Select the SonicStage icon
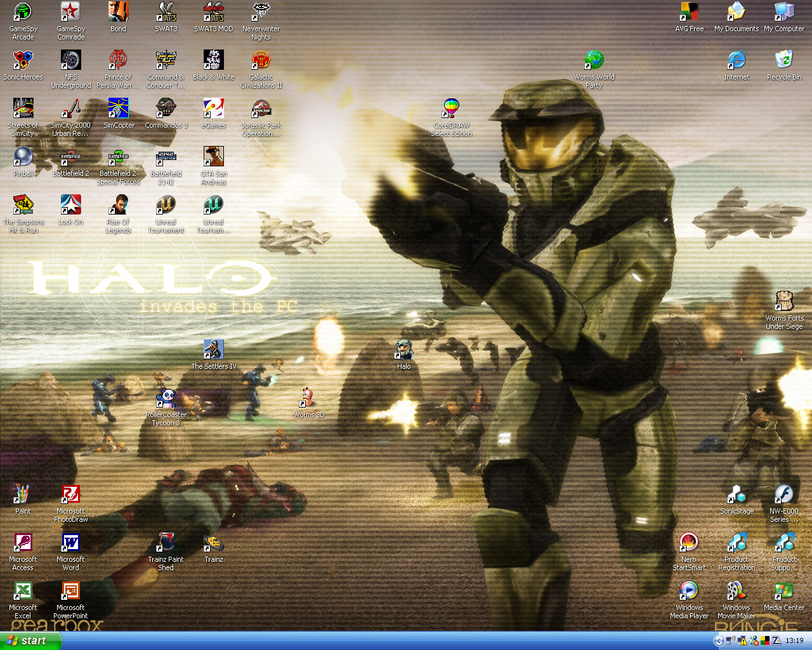812x650 pixels. point(737,499)
